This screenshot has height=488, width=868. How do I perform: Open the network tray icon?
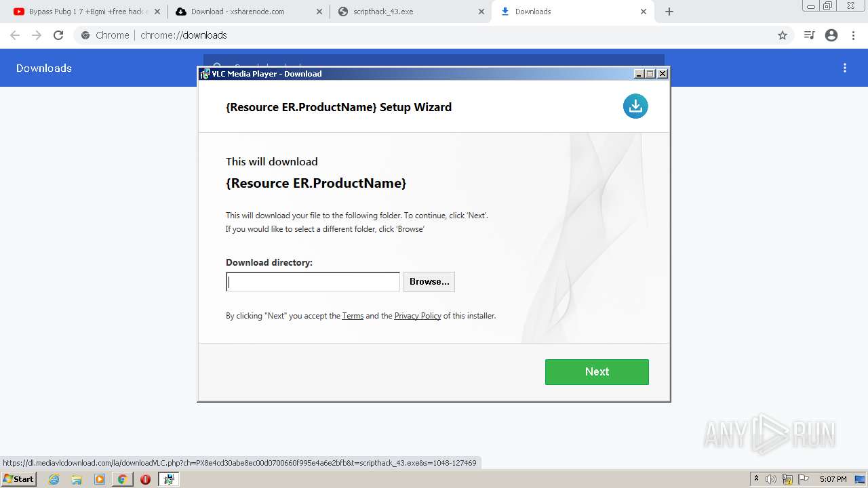click(787, 479)
